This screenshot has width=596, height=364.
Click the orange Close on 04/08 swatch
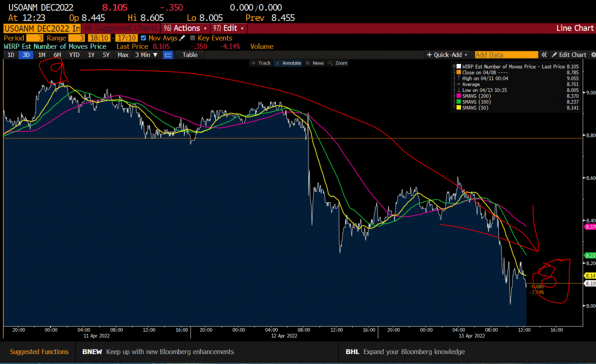pos(459,73)
